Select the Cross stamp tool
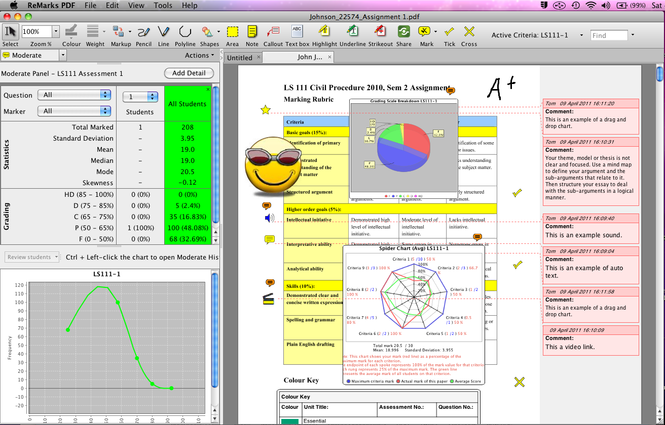665x425 pixels. click(x=469, y=36)
